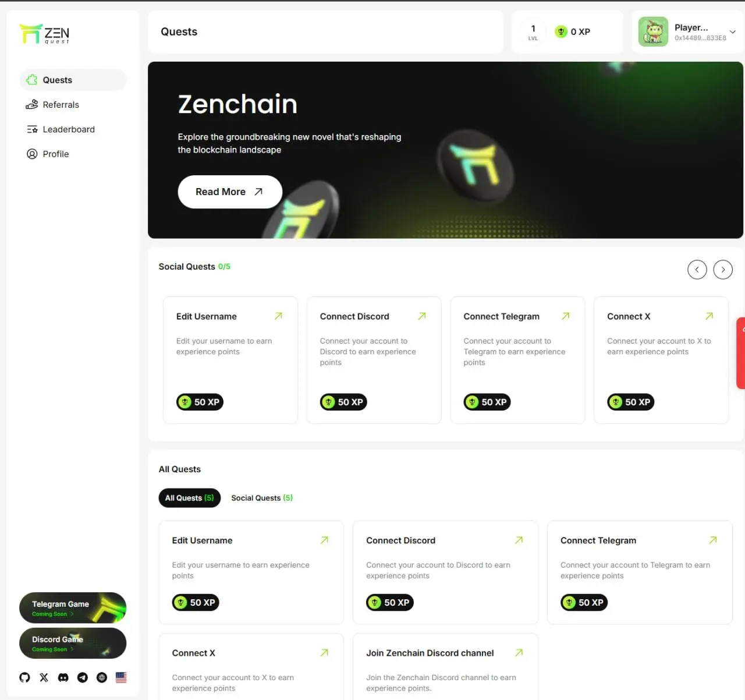
Task: Change language using the US flag icon
Action: coord(121,677)
